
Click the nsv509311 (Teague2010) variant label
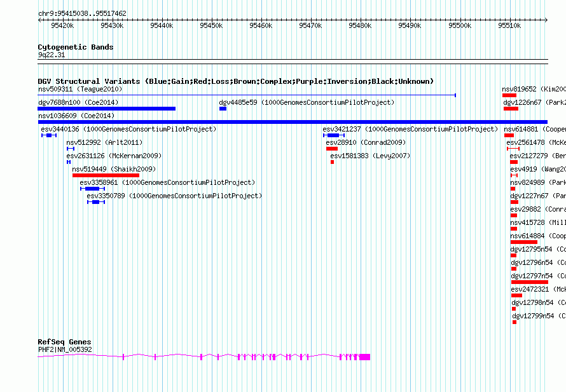[x=80, y=89]
